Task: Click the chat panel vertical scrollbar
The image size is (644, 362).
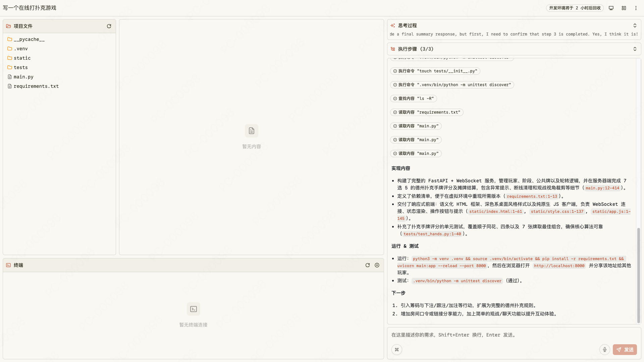Action: click(638, 275)
